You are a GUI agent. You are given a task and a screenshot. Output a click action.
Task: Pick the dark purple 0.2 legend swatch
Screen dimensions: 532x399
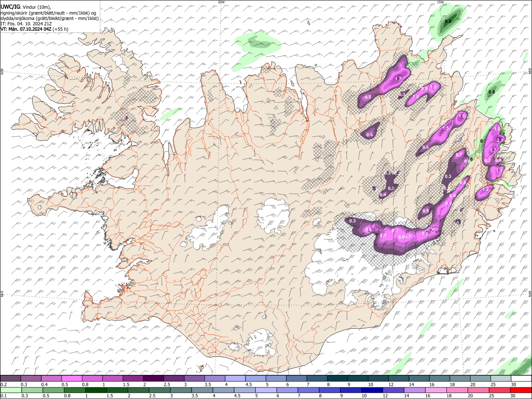(11, 378)
